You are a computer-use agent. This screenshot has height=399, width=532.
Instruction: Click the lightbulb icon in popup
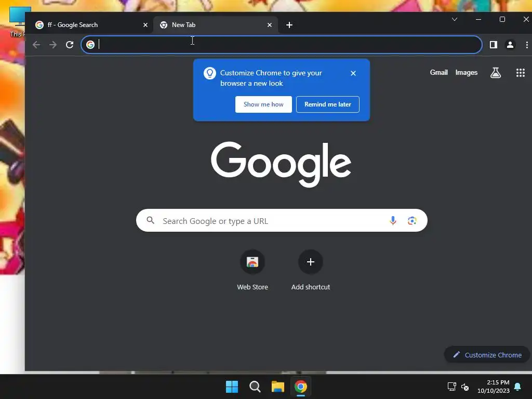point(210,73)
